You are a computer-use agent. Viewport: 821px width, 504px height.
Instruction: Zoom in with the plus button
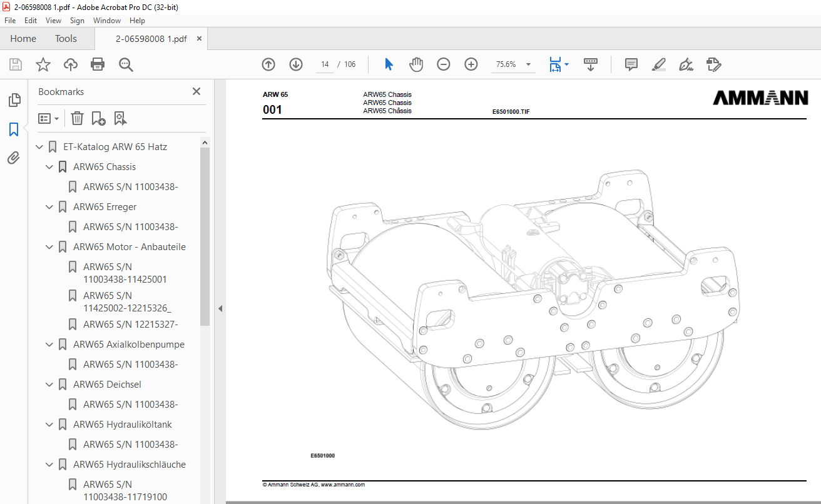[471, 64]
